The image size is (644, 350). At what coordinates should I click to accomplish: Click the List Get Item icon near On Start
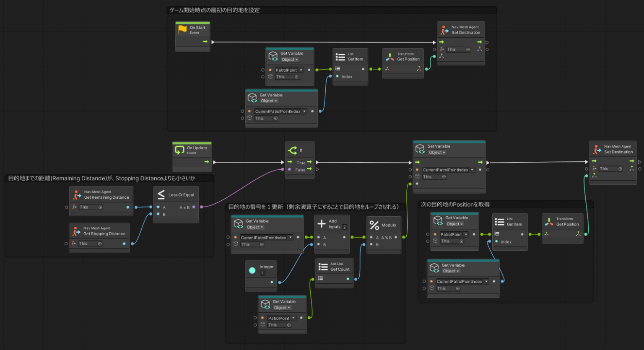pyautogui.click(x=340, y=56)
